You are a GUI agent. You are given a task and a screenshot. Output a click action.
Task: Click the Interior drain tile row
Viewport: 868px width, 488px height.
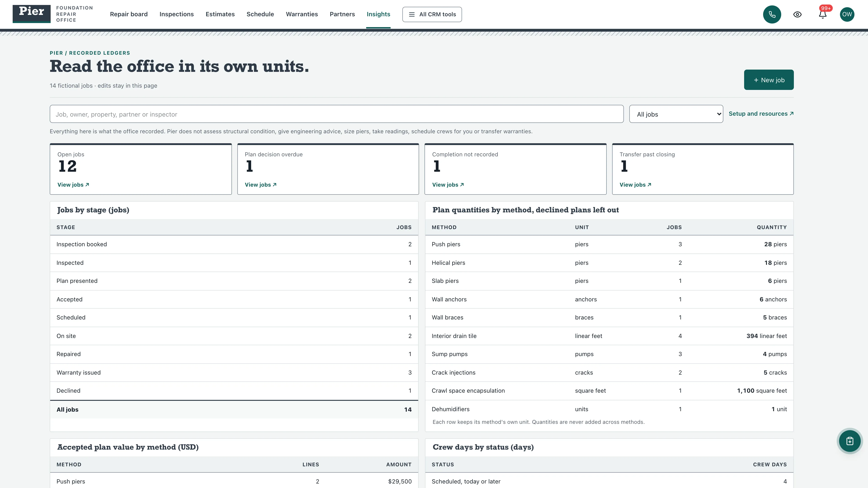[609, 336]
